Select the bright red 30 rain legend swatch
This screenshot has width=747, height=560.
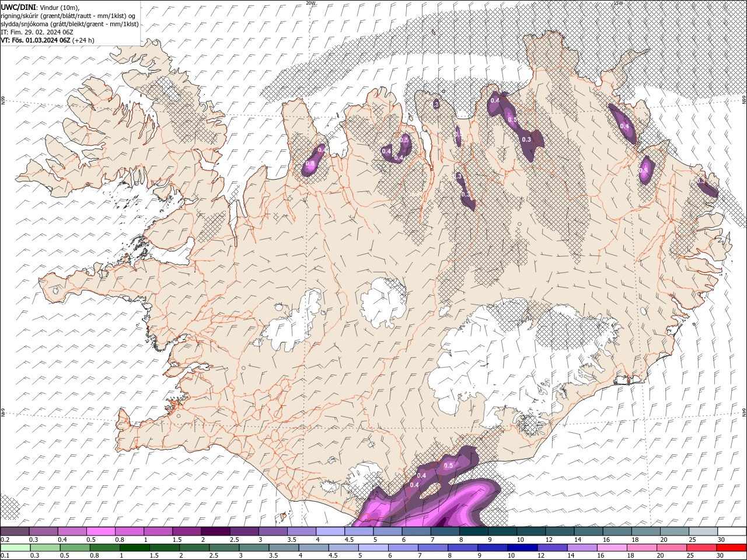click(x=732, y=548)
